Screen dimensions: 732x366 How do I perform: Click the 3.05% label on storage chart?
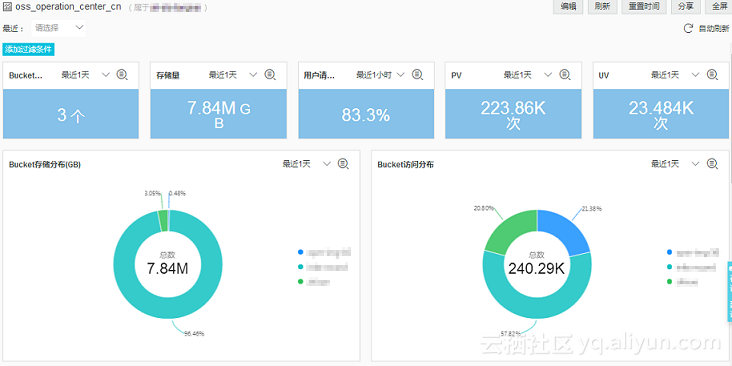[153, 193]
